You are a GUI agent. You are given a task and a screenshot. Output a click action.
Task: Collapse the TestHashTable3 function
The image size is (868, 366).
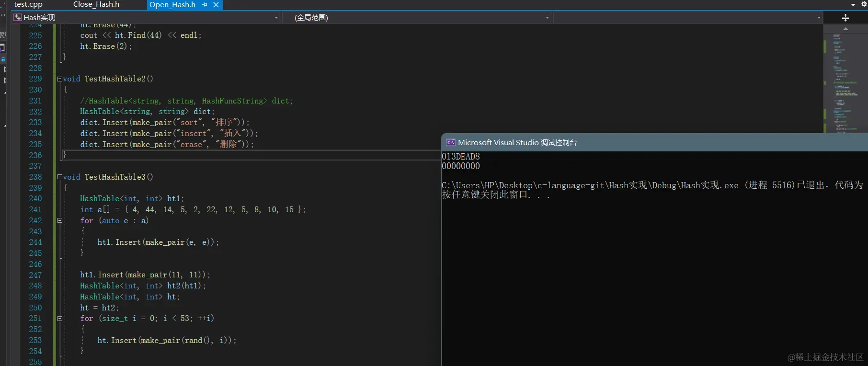pos(60,177)
